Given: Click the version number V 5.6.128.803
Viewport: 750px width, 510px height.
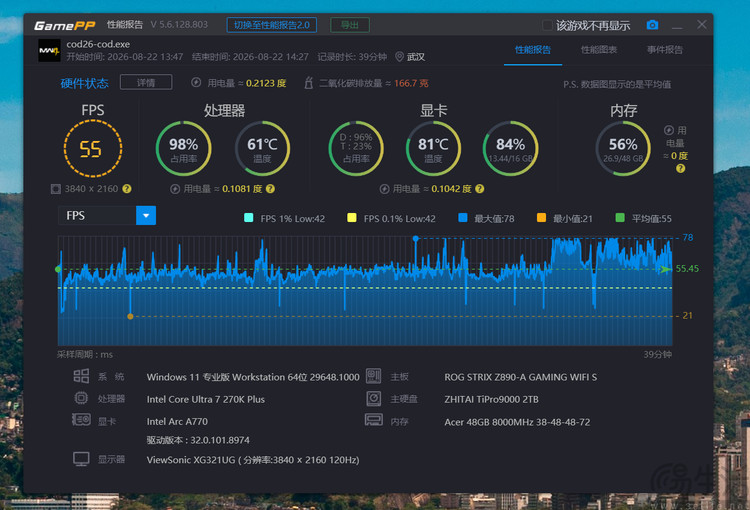Looking at the screenshot, I should [x=179, y=25].
